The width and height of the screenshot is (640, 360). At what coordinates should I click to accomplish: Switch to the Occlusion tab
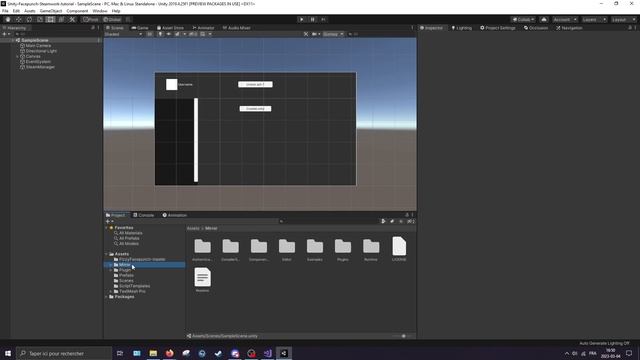click(x=536, y=28)
